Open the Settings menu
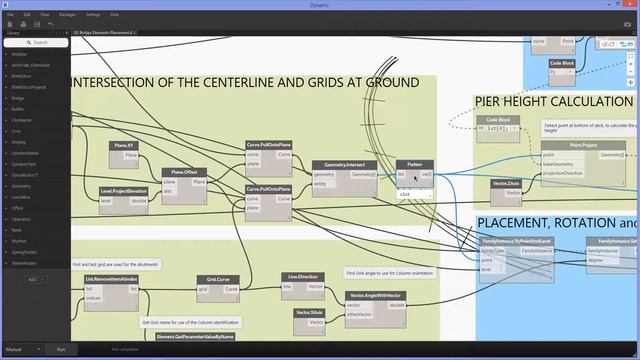 (x=93, y=15)
